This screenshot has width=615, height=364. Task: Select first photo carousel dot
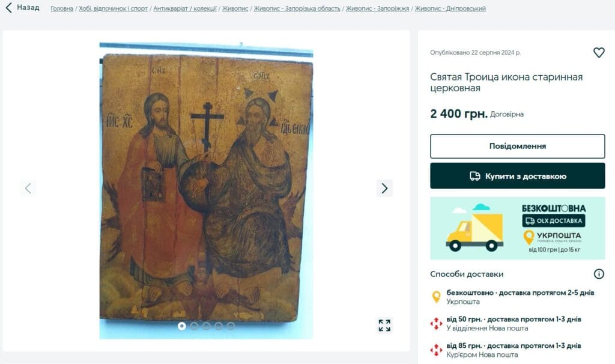pos(181,326)
